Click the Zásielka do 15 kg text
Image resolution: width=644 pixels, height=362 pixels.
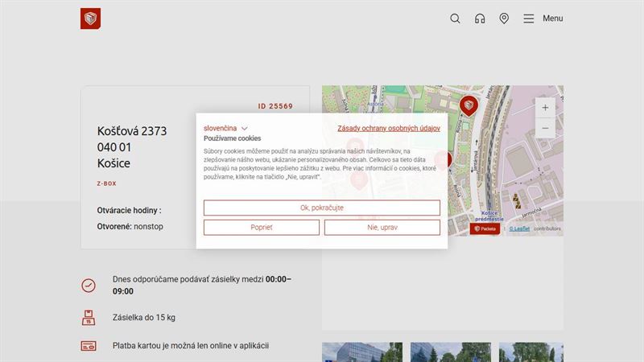tap(144, 317)
